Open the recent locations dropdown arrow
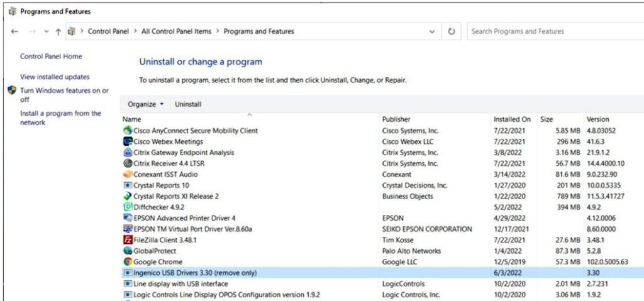Image resolution: width=644 pixels, height=301 pixels. [46, 31]
